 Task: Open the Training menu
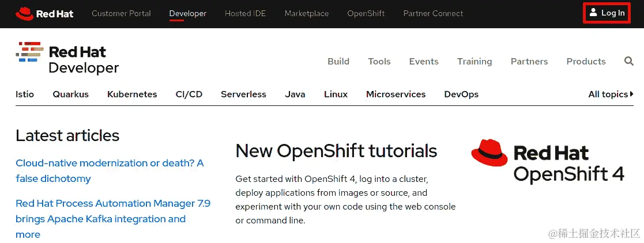pyautogui.click(x=474, y=62)
